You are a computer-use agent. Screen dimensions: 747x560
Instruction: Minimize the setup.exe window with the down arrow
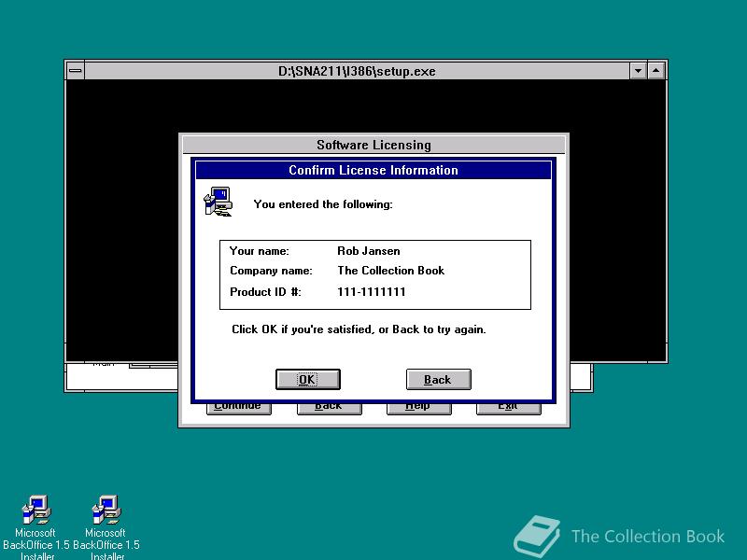pyautogui.click(x=638, y=71)
